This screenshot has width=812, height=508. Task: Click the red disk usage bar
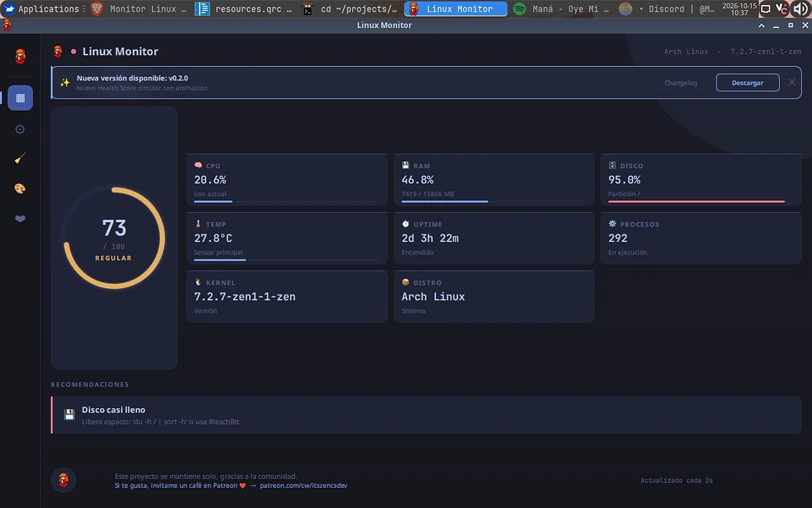[701, 201]
